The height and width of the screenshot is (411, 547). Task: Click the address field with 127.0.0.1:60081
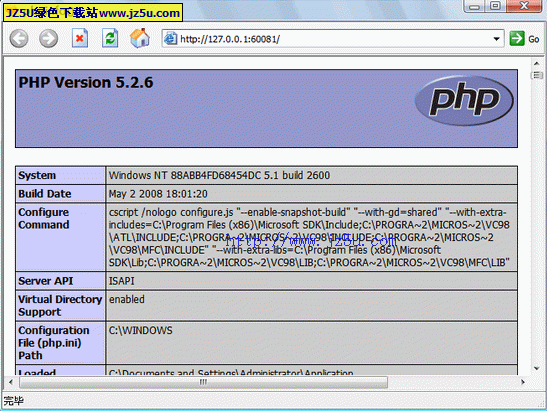[x=333, y=39]
